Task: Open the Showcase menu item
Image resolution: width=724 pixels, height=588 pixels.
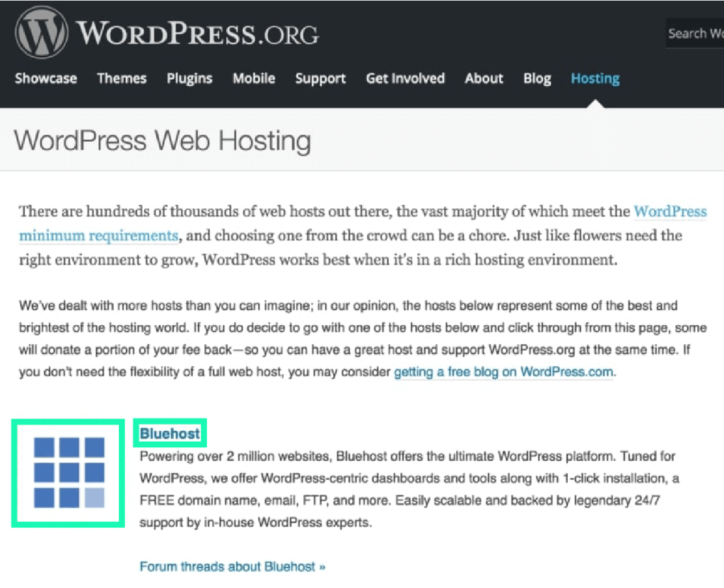Action: 46,78
